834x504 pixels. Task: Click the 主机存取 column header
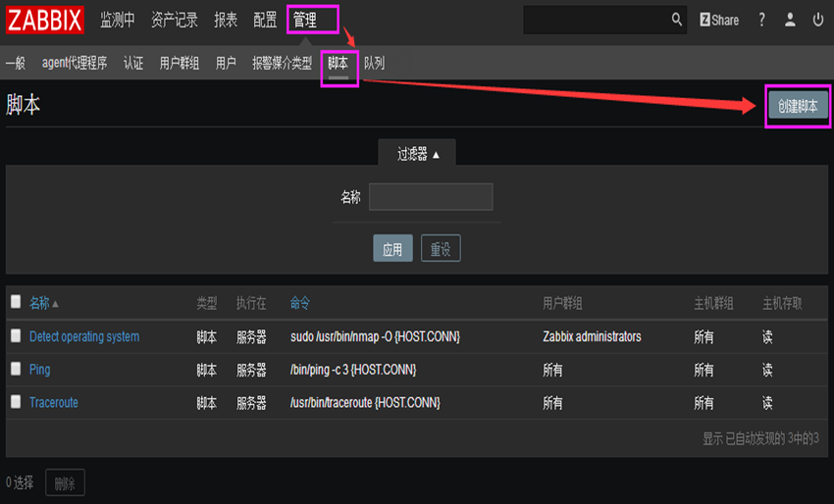(x=782, y=303)
